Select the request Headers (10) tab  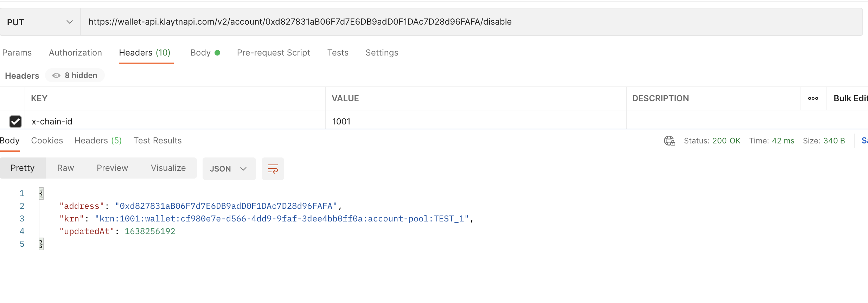[145, 53]
